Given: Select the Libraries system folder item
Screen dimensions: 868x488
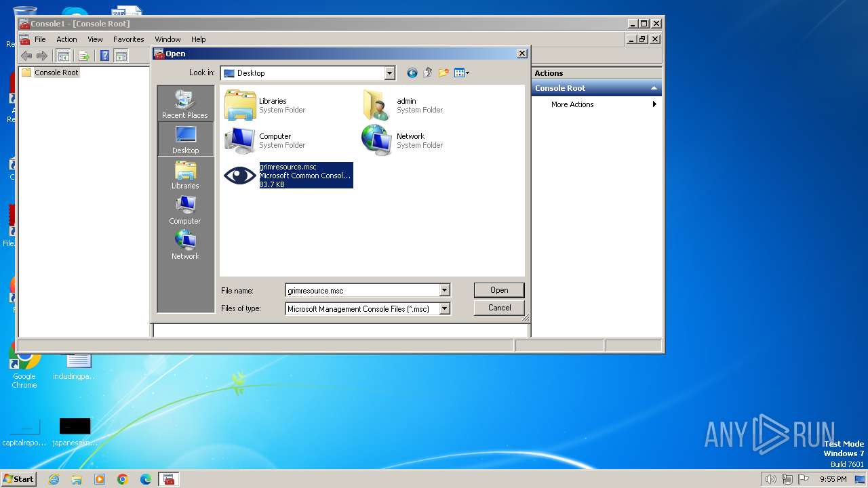Looking at the screenshot, I should 266,105.
